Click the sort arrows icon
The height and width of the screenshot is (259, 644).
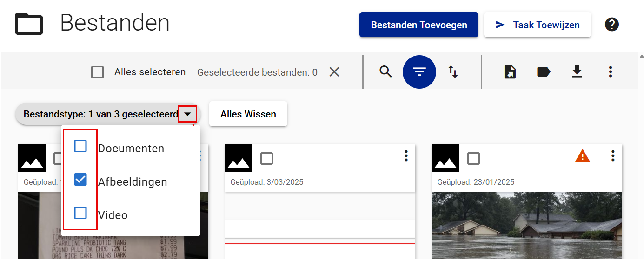[453, 72]
